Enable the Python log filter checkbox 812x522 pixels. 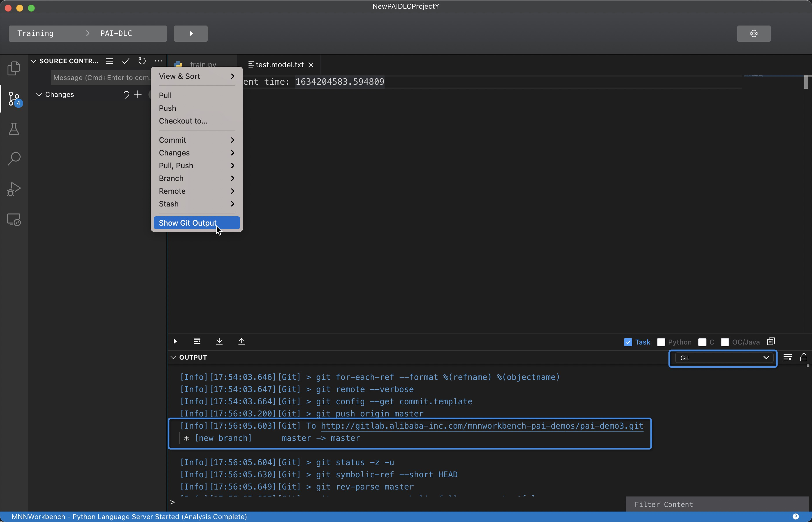(661, 342)
